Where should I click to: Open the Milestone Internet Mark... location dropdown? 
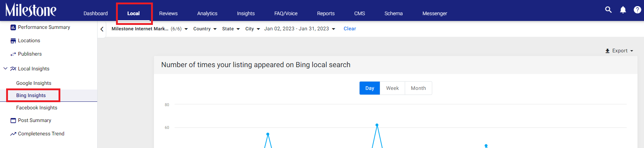150,29
